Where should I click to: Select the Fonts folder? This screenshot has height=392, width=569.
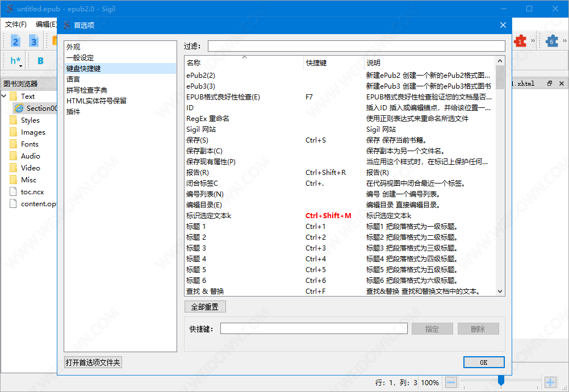point(30,144)
